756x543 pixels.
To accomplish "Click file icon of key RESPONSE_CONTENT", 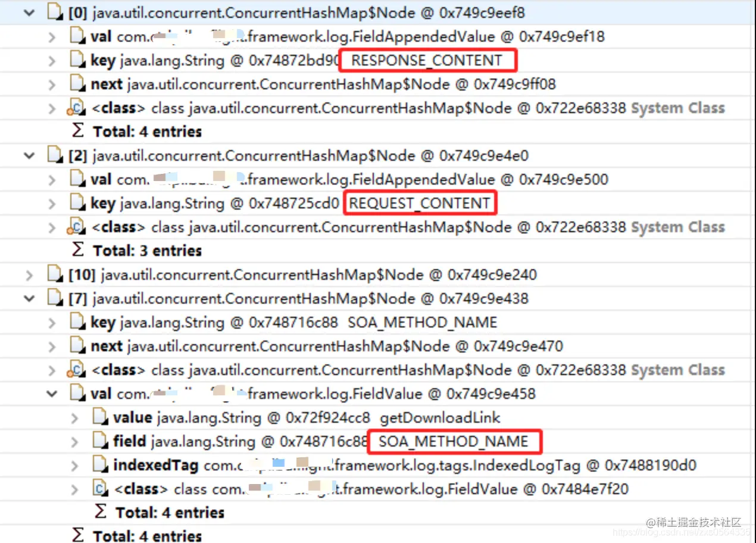I will (77, 60).
